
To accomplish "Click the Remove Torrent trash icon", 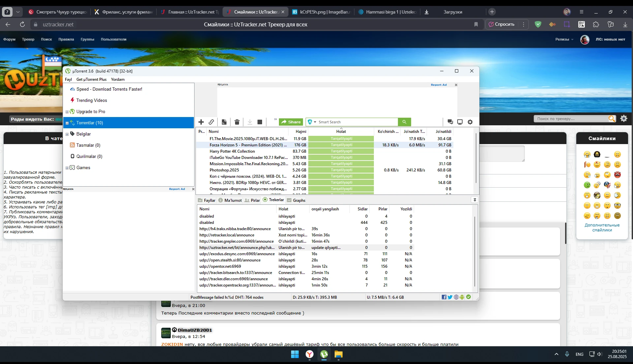I will point(237,122).
